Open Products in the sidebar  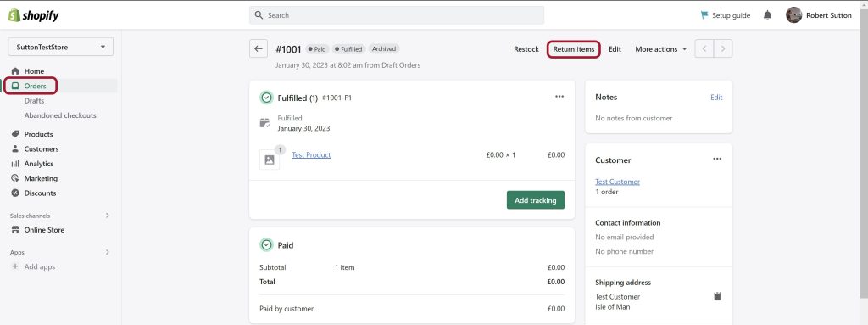click(38, 134)
